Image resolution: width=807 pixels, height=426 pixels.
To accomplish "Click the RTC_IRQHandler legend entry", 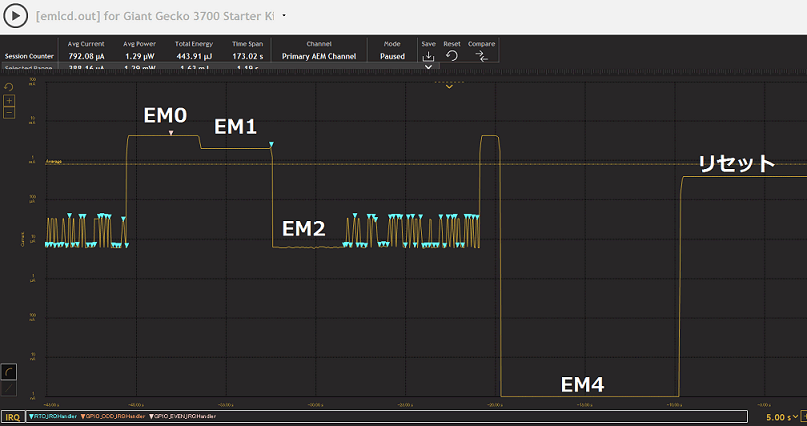I will [x=53, y=416].
